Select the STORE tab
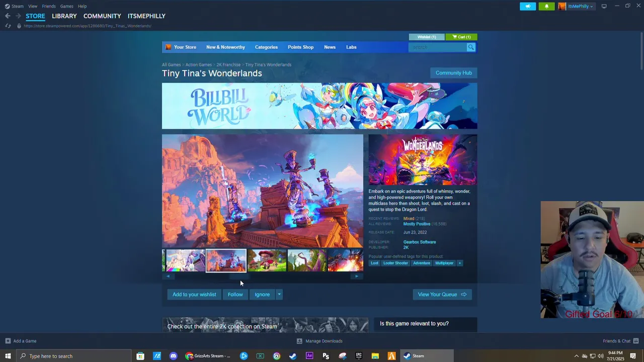Viewport: 644px width, 362px height. tap(35, 16)
